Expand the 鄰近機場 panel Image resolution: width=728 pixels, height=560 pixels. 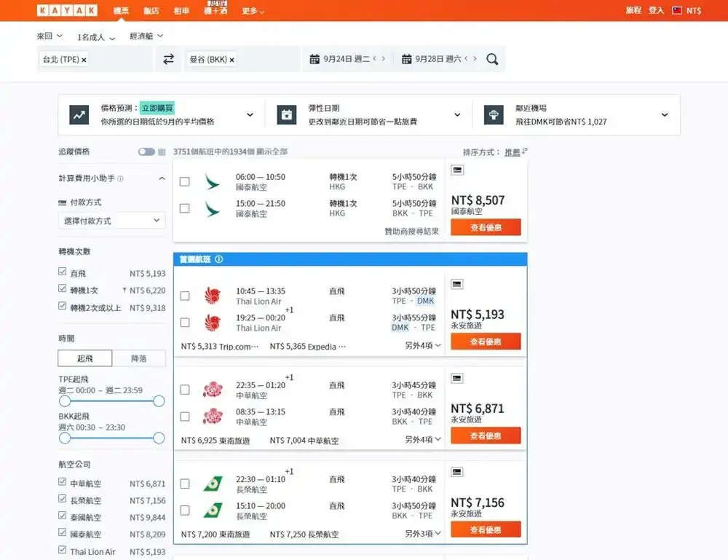[665, 114]
